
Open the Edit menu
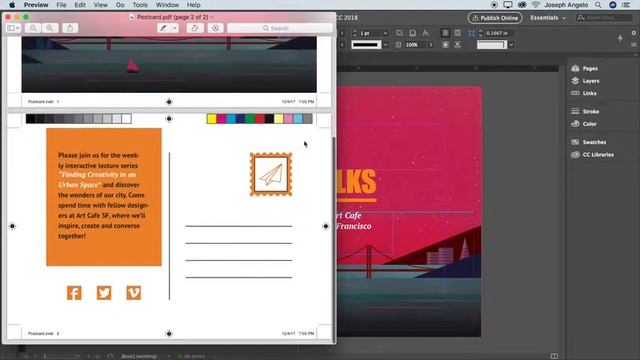point(80,5)
